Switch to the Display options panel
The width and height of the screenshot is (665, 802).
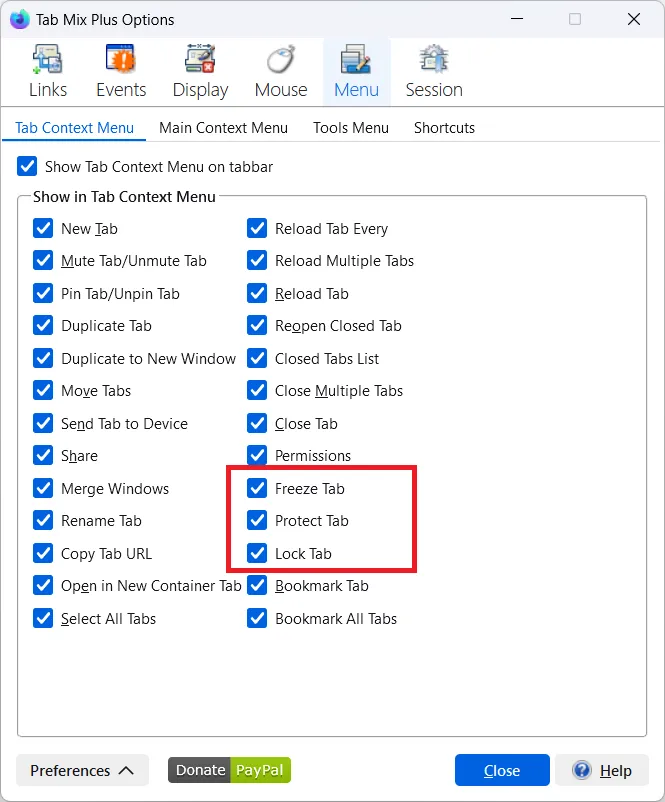pyautogui.click(x=200, y=72)
